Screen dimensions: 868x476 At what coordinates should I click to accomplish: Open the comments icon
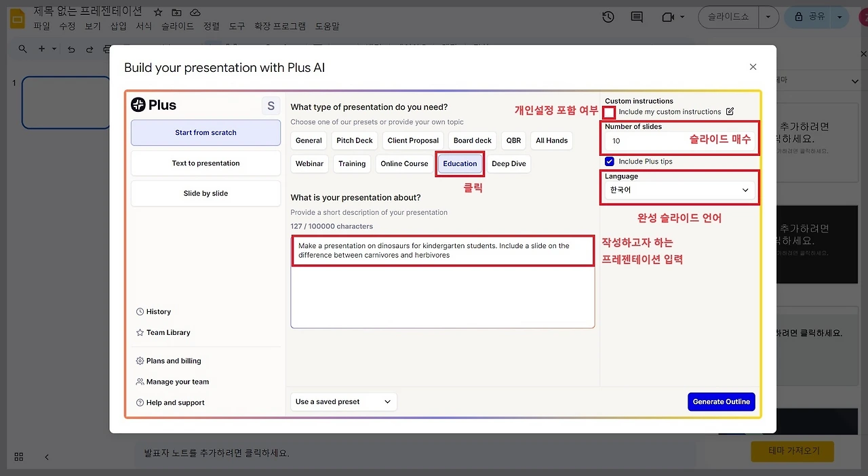(637, 17)
